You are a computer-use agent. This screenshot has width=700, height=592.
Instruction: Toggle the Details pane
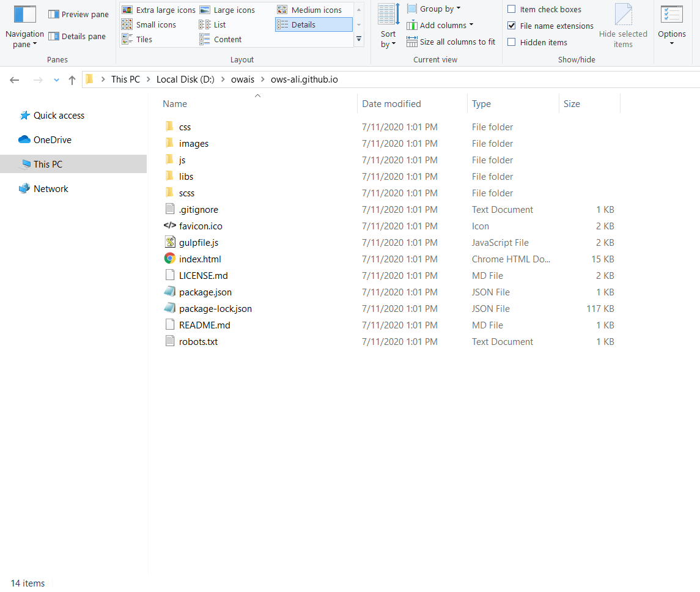click(x=77, y=36)
